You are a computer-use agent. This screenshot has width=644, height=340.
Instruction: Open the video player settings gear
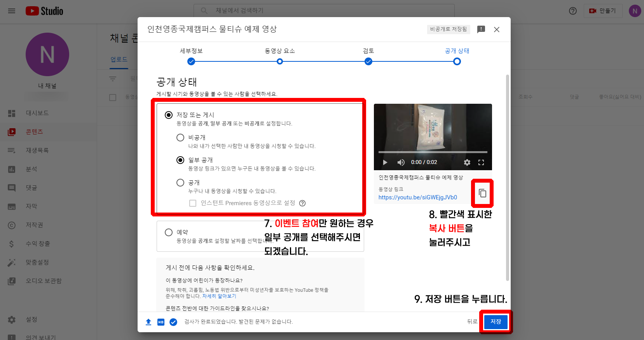467,162
